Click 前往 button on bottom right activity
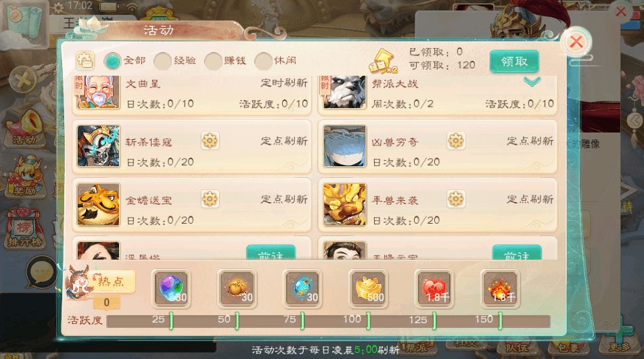Screen dimensions: 644x359 (x=517, y=253)
